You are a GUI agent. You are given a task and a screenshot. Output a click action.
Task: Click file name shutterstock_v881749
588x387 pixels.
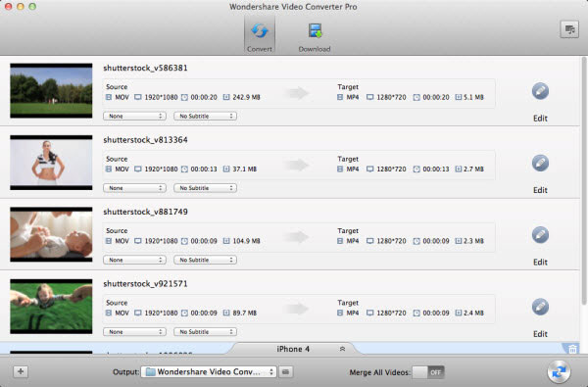pyautogui.click(x=145, y=212)
